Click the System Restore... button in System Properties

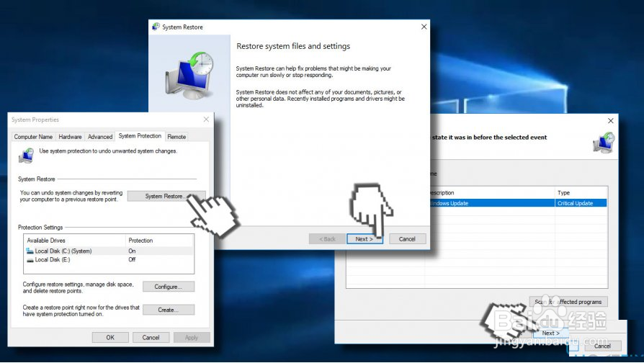[x=166, y=197]
